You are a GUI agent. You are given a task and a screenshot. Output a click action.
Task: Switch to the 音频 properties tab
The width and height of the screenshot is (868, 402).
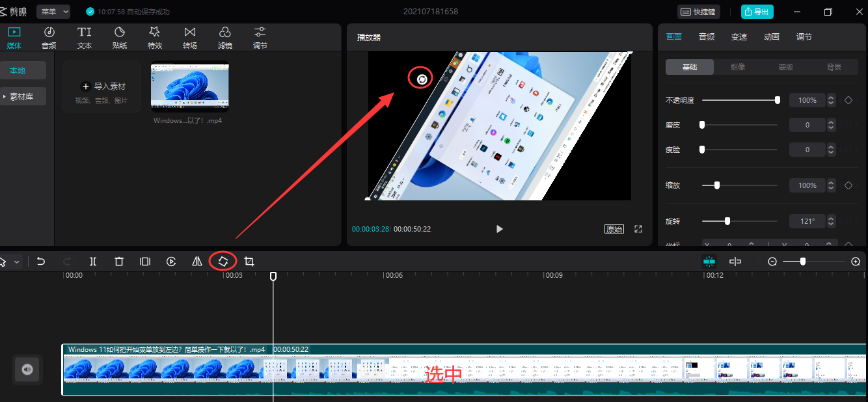point(707,37)
